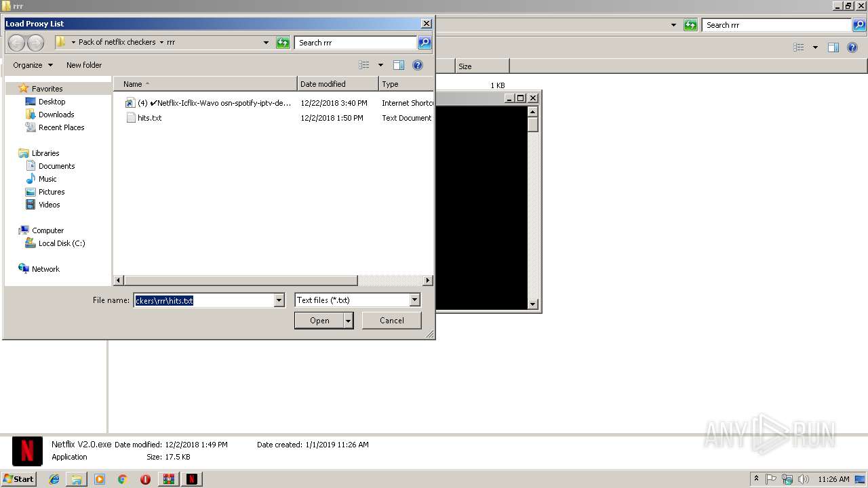Viewport: 868px width, 488px height.
Task: Select Favorites in the navigation pane
Action: click(47, 89)
